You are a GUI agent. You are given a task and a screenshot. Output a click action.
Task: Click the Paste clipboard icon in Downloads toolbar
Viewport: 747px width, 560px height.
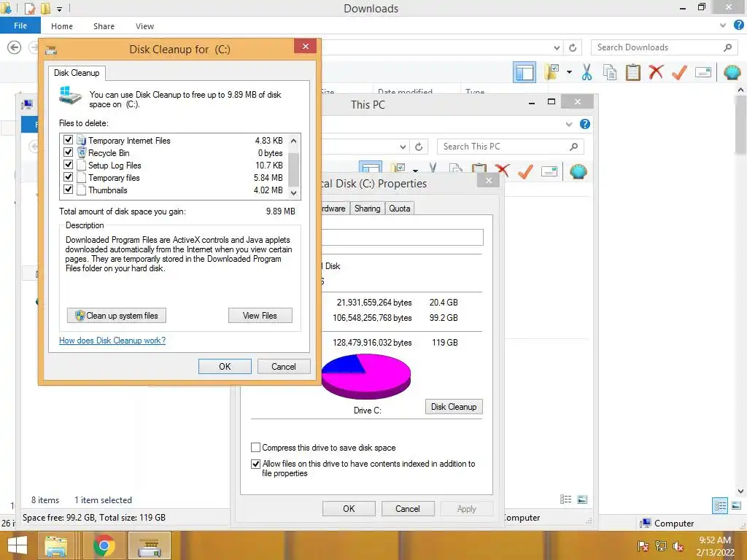[x=632, y=72]
